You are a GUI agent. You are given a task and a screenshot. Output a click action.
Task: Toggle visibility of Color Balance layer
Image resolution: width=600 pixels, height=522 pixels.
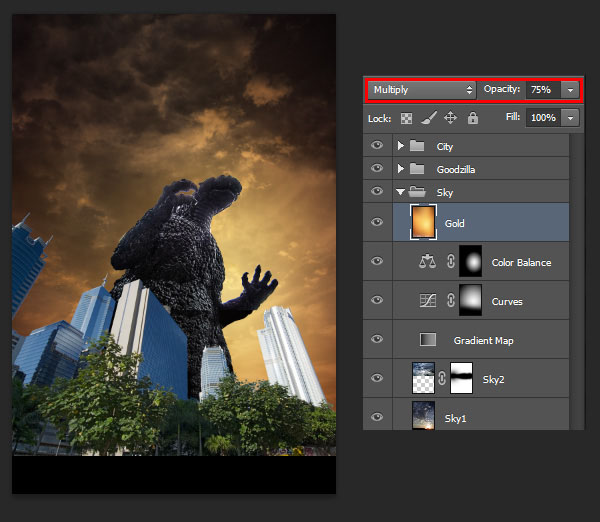click(x=377, y=261)
